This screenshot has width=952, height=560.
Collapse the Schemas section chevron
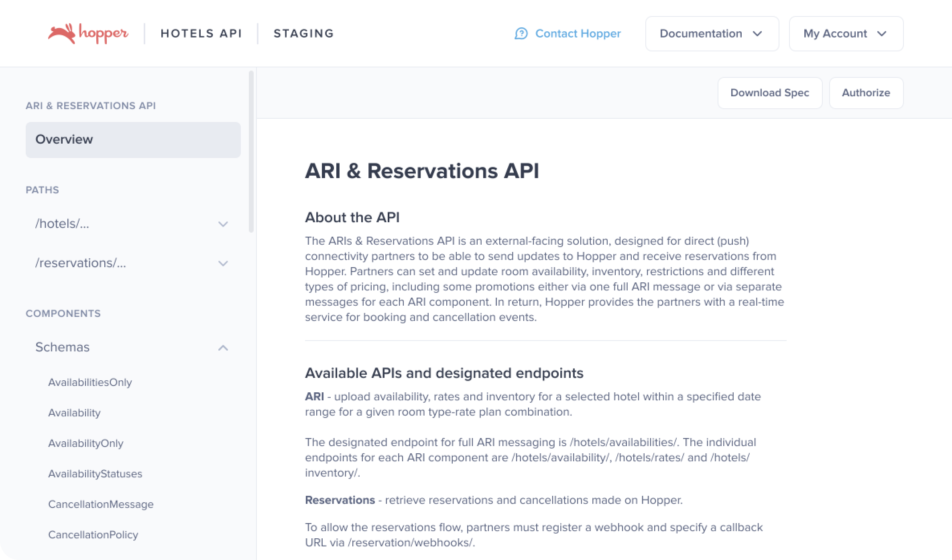point(223,347)
